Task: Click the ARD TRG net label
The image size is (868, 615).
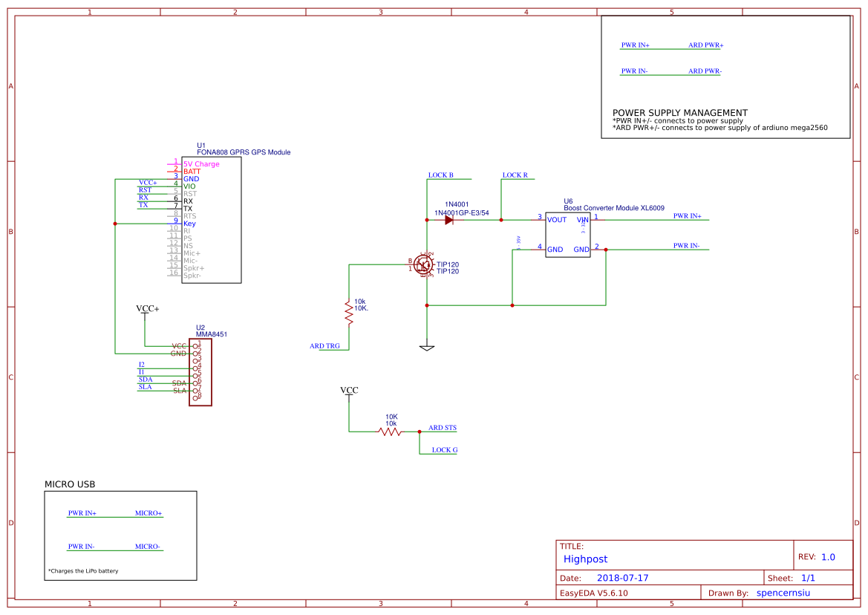Action: coord(324,346)
